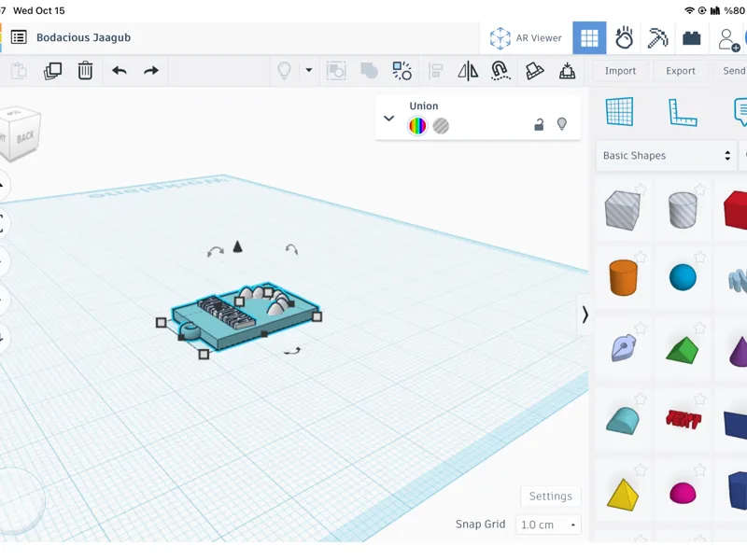Pick the yellow Pyramid shape

(x=623, y=495)
